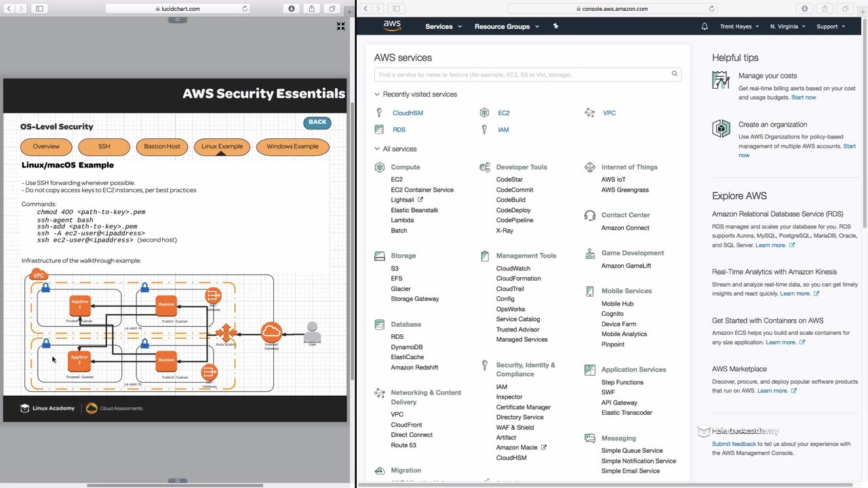
Task: Open CloudHSM from recently visited services
Action: 408,113
